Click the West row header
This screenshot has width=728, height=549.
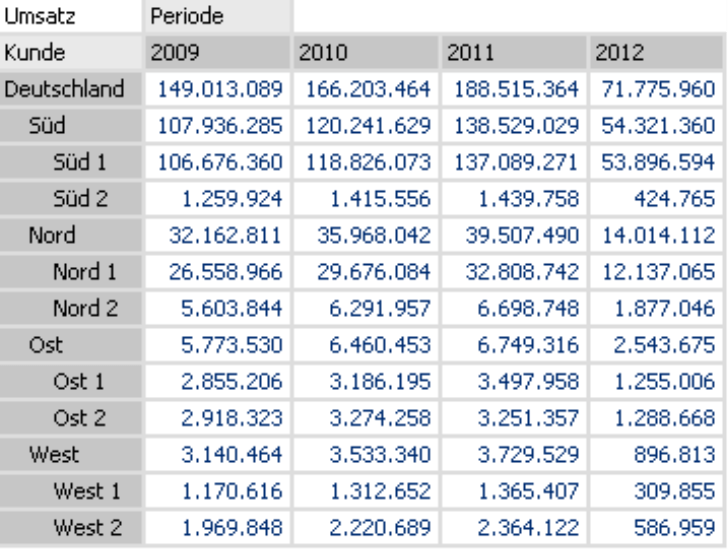[x=71, y=455]
